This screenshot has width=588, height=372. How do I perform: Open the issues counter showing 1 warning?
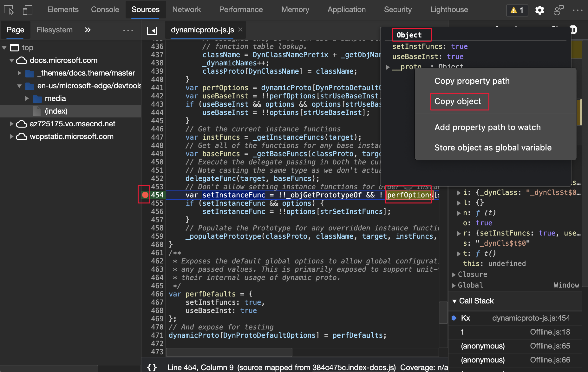(x=517, y=10)
